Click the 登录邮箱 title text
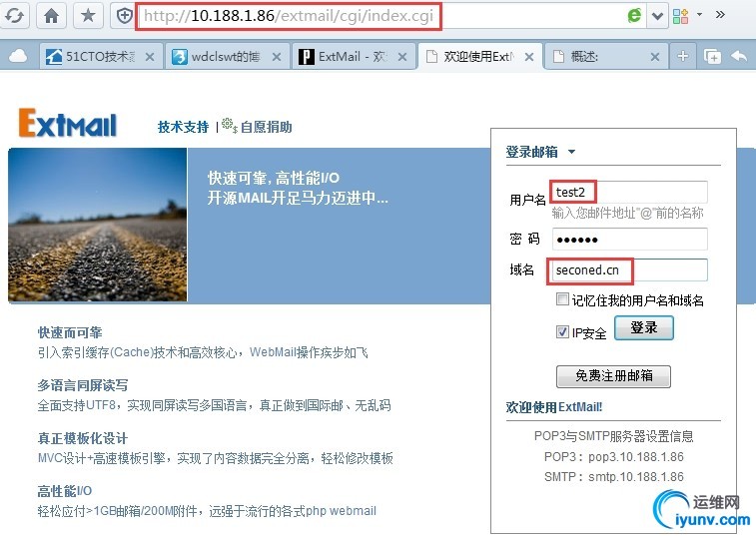 pos(532,152)
